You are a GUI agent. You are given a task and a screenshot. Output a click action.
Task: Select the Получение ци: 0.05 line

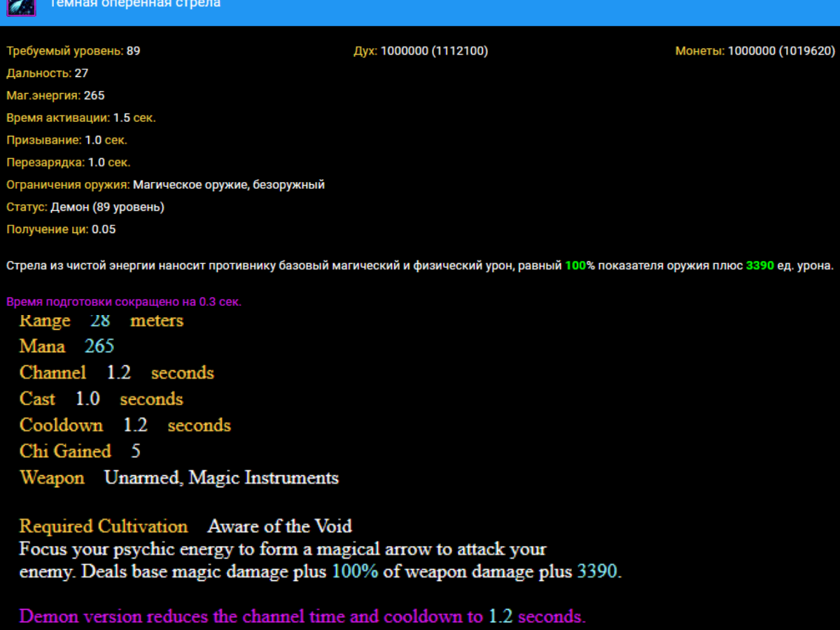[62, 230]
